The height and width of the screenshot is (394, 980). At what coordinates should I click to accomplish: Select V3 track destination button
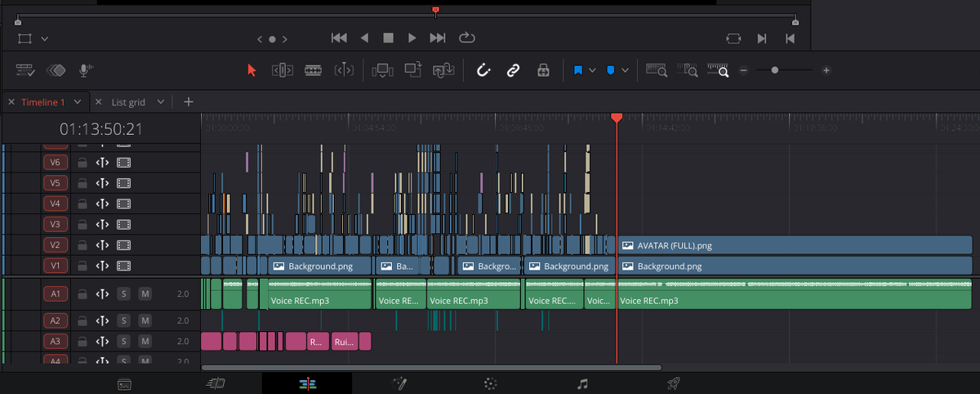pos(56,224)
